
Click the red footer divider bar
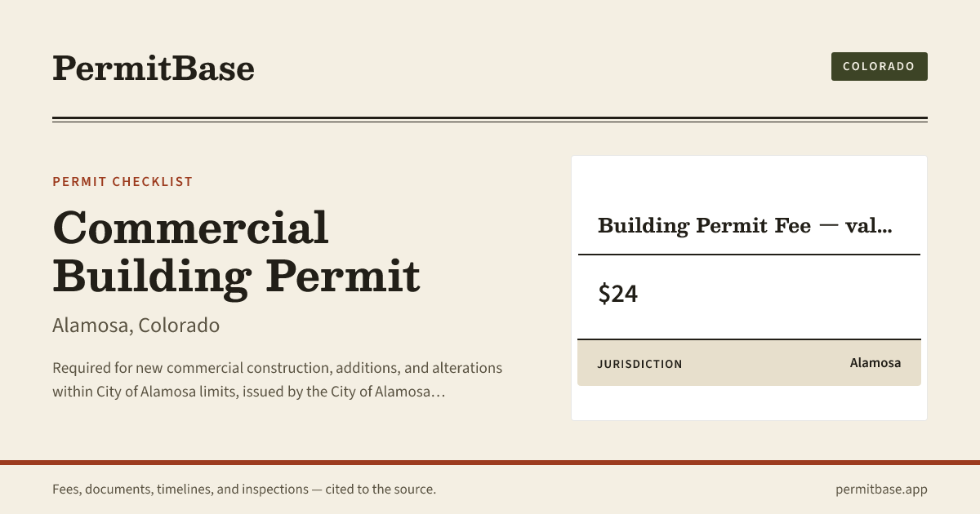tap(490, 463)
